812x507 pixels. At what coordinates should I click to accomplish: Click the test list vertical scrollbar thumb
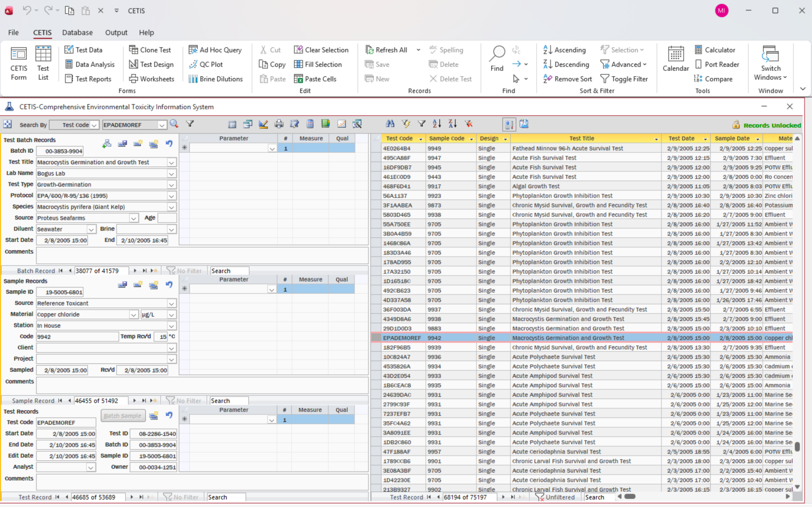click(797, 447)
